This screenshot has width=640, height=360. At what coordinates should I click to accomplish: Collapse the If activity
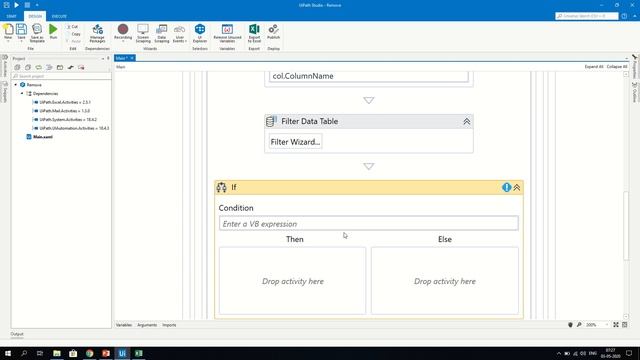pos(517,187)
